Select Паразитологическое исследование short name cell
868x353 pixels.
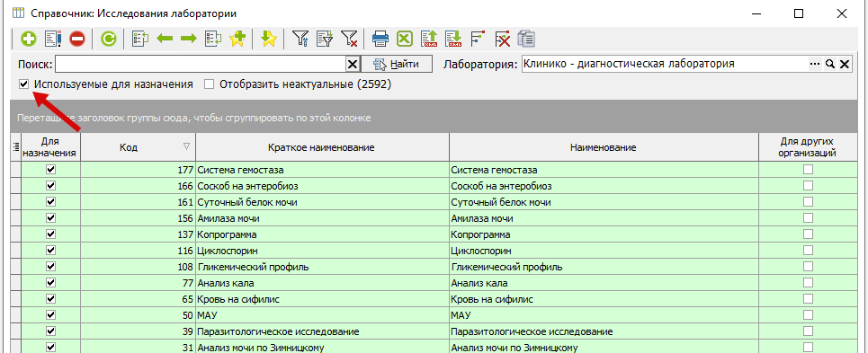tap(322, 331)
